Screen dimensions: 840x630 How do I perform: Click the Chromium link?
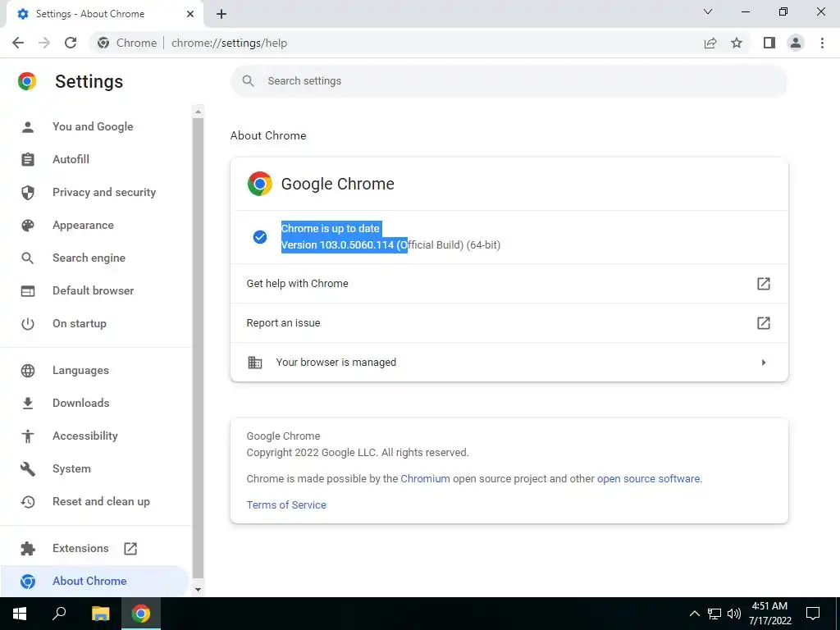426,479
